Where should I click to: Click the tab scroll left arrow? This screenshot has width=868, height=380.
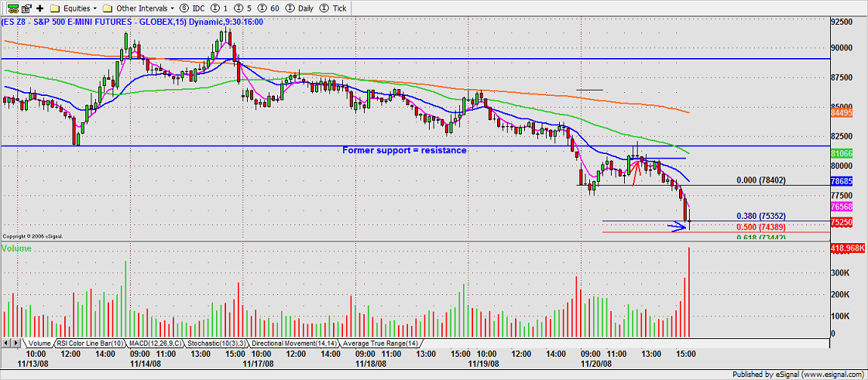7,344
